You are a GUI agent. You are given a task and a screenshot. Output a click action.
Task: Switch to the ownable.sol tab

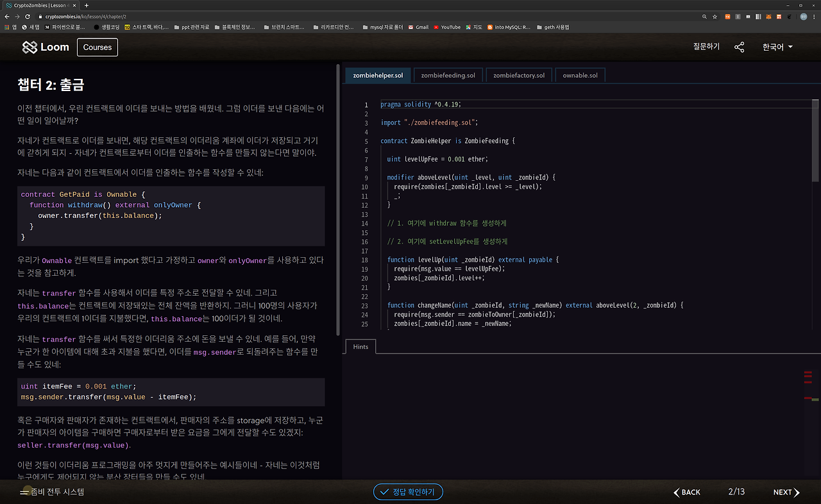point(580,75)
